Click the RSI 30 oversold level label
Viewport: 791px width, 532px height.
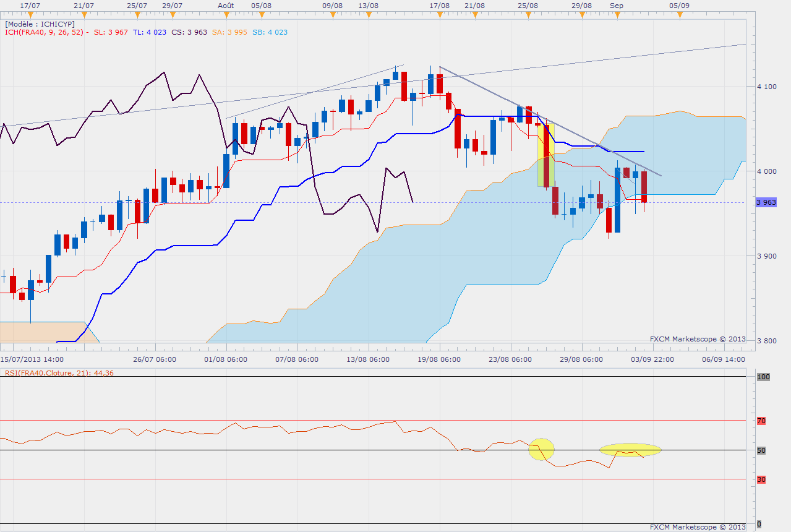[761, 479]
